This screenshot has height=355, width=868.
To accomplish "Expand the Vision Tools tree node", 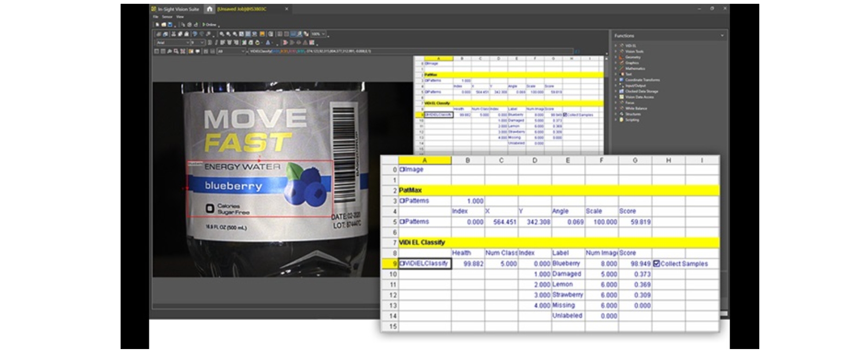I will pos(615,51).
